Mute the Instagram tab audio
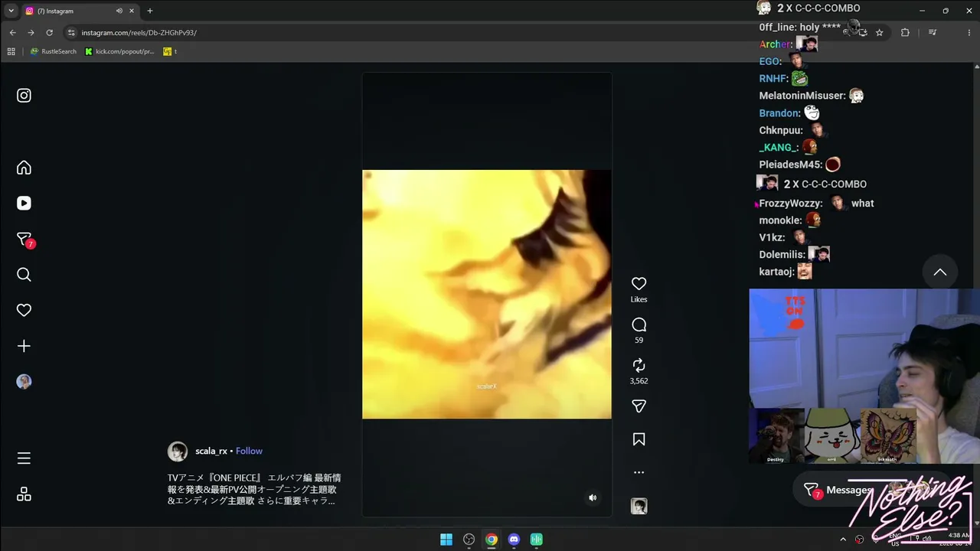Image resolution: width=980 pixels, height=551 pixels. point(119,11)
